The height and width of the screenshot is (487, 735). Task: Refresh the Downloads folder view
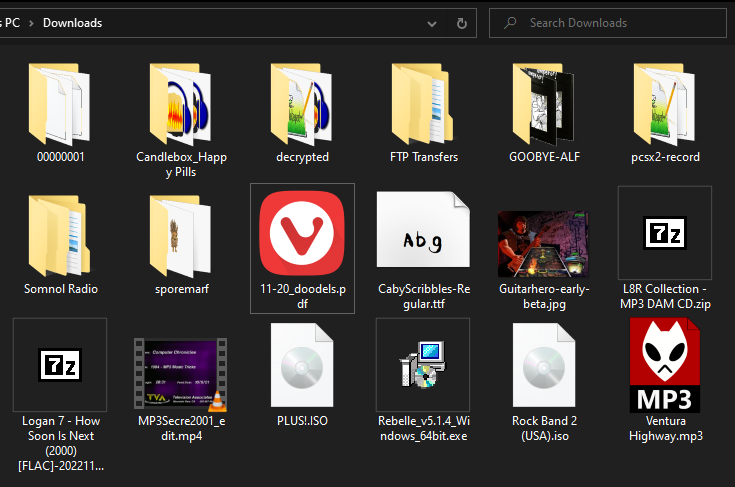461,23
